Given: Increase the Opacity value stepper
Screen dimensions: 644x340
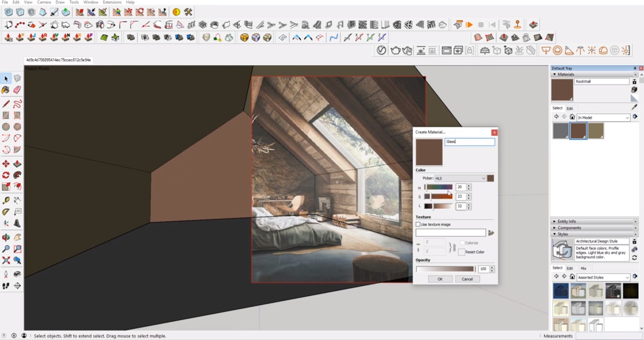Looking at the screenshot, I should point(492,267).
